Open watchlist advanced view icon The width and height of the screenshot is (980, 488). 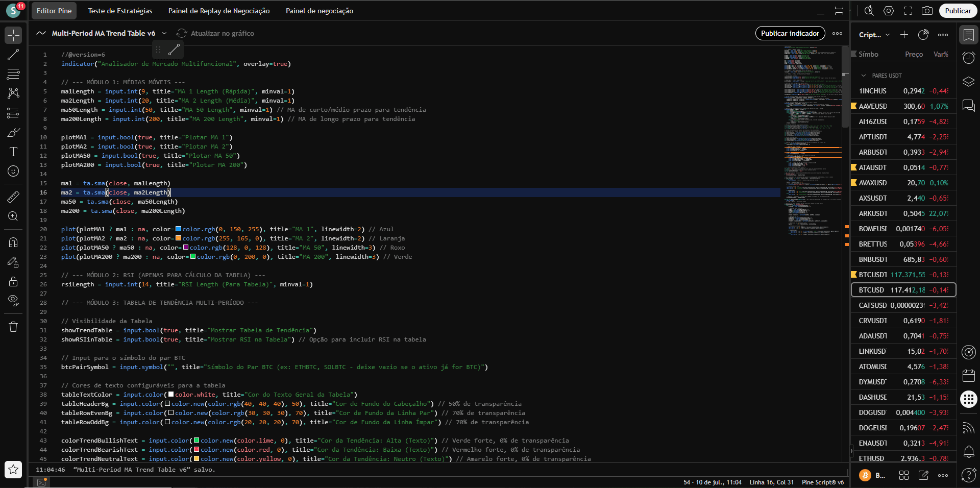(x=923, y=35)
